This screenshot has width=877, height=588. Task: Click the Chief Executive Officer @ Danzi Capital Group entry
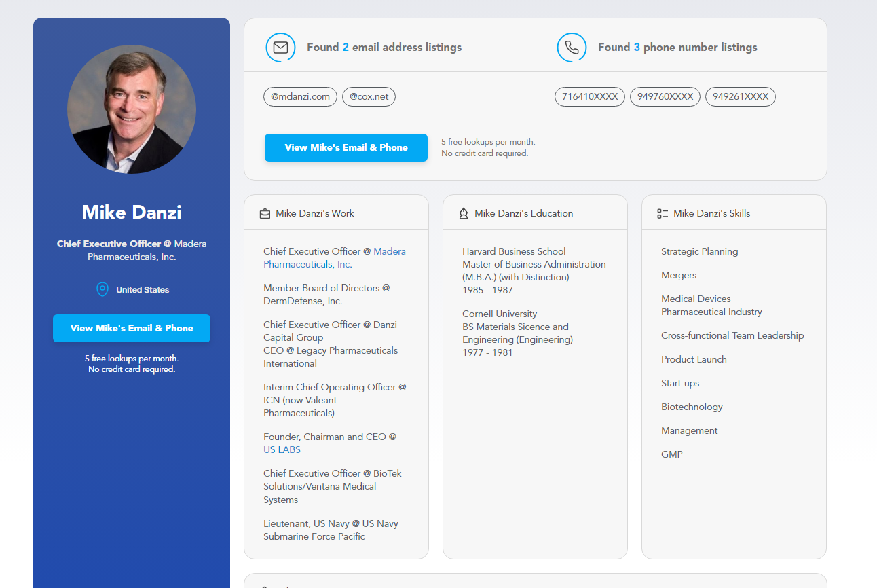(330, 331)
